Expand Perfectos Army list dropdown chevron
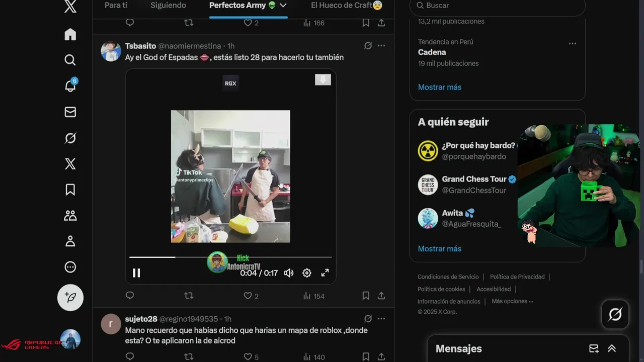 point(283,6)
